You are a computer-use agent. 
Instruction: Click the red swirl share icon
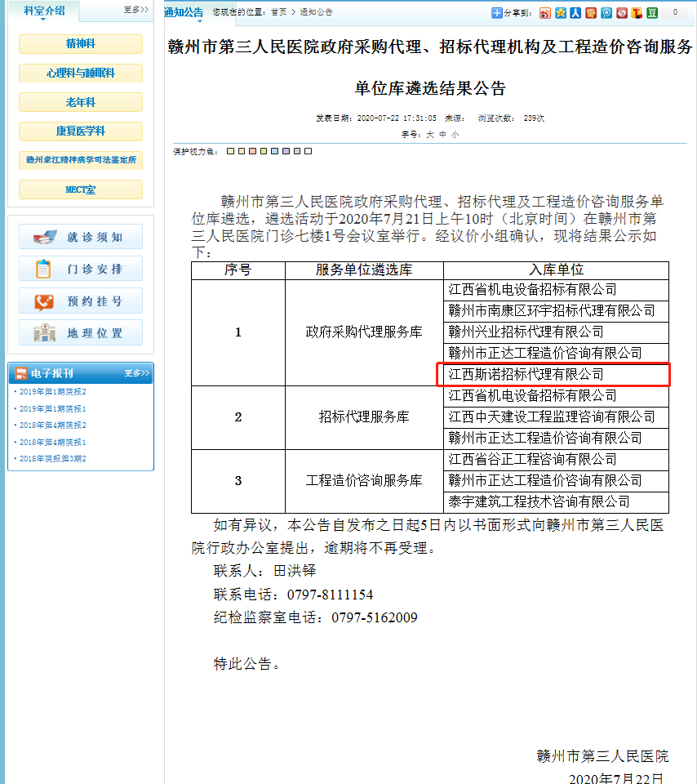[622, 13]
